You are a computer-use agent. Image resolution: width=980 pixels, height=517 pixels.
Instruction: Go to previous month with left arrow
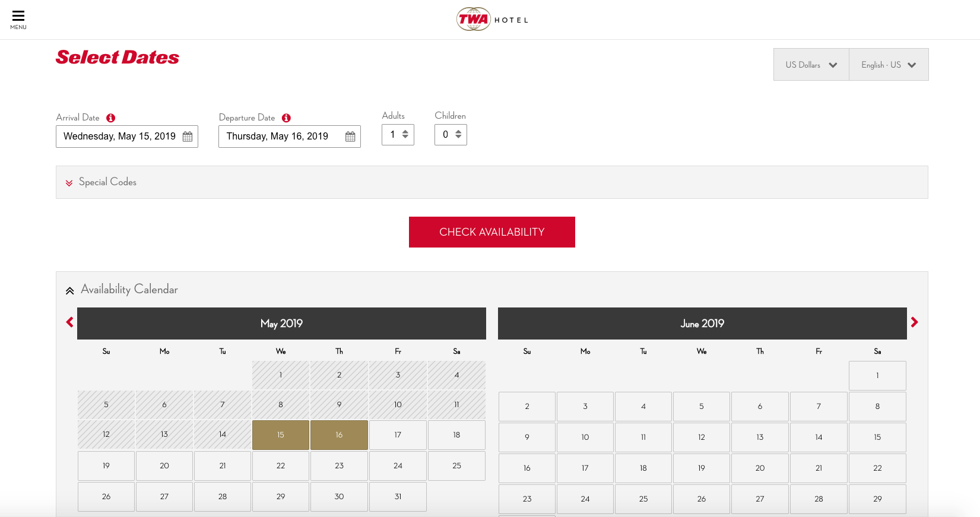(x=69, y=322)
